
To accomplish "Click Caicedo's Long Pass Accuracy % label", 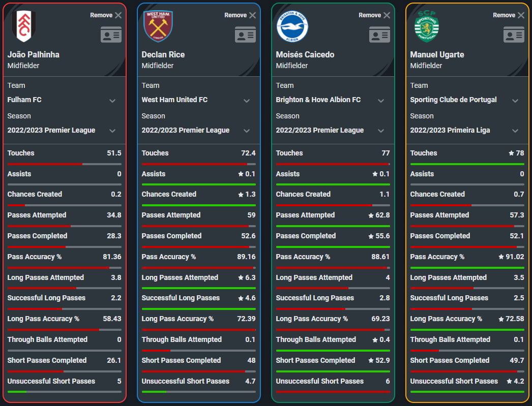I will (312, 319).
